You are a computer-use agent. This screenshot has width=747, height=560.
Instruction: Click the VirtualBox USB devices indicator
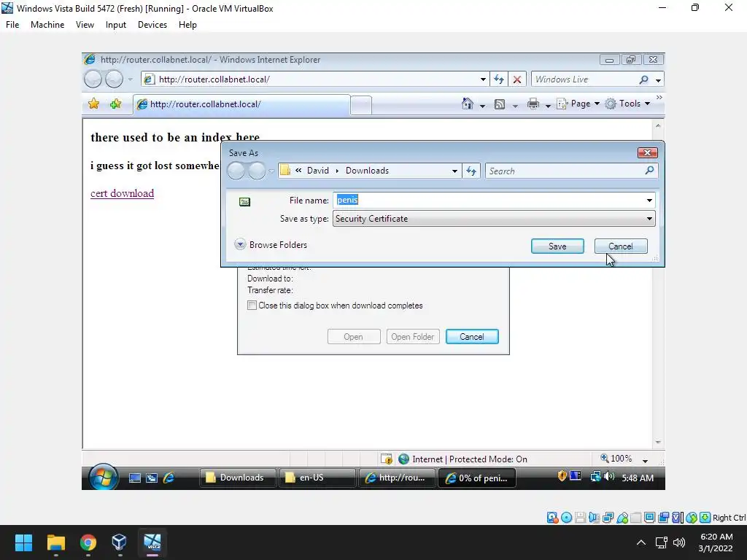point(622,518)
